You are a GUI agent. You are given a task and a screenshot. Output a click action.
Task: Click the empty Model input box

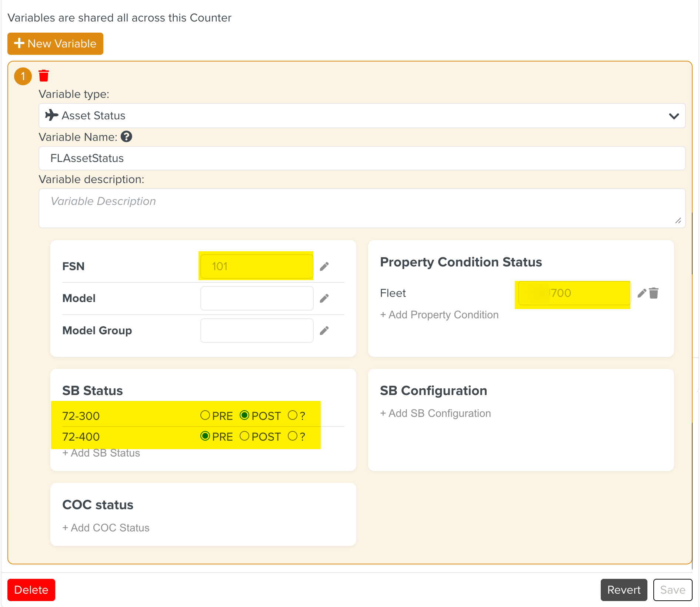click(257, 298)
